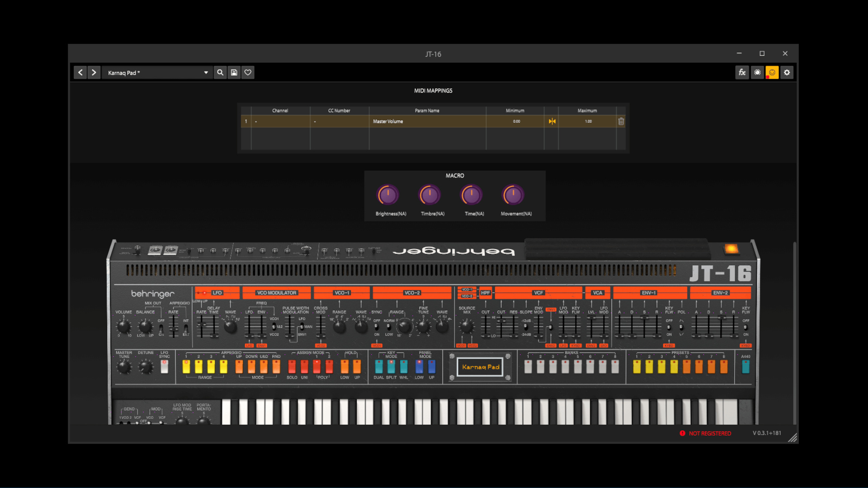
Task: Select the CC Number cell in Master Volume row
Action: pos(340,121)
